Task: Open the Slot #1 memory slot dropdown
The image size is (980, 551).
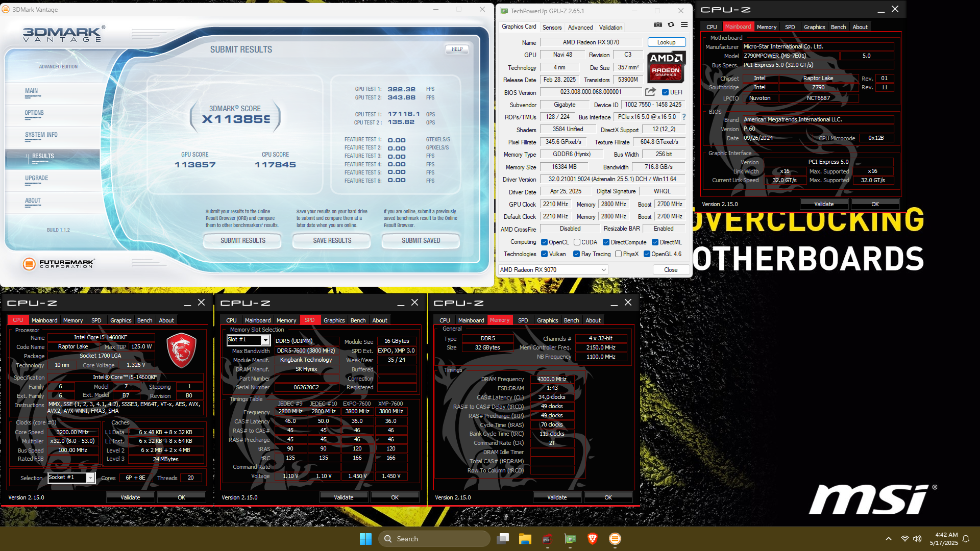Action: click(x=248, y=340)
